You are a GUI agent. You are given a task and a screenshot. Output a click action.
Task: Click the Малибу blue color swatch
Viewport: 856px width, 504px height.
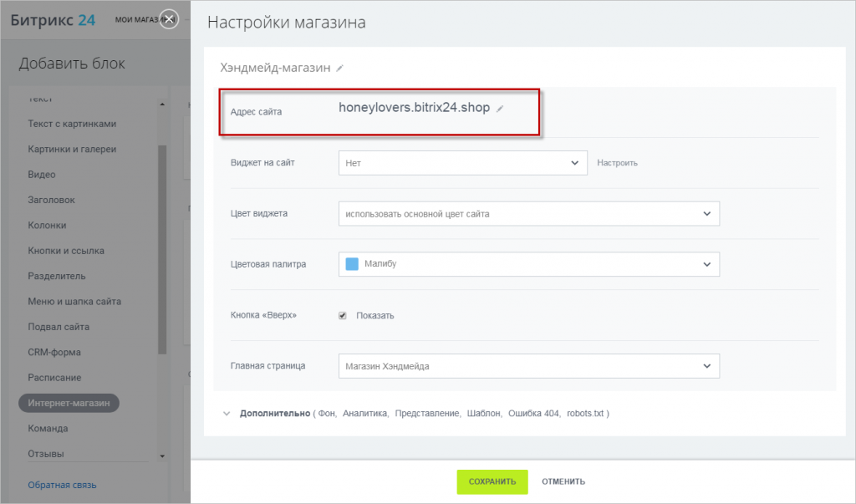click(352, 264)
